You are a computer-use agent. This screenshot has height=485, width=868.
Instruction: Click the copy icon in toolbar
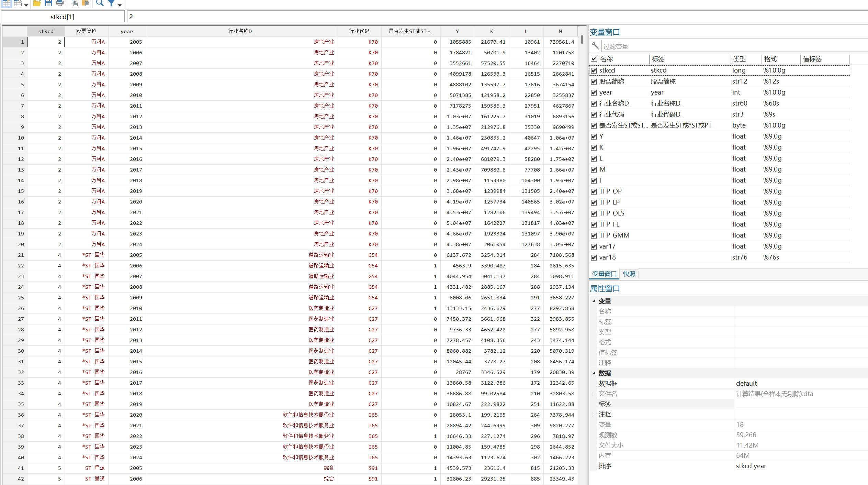(x=74, y=3)
